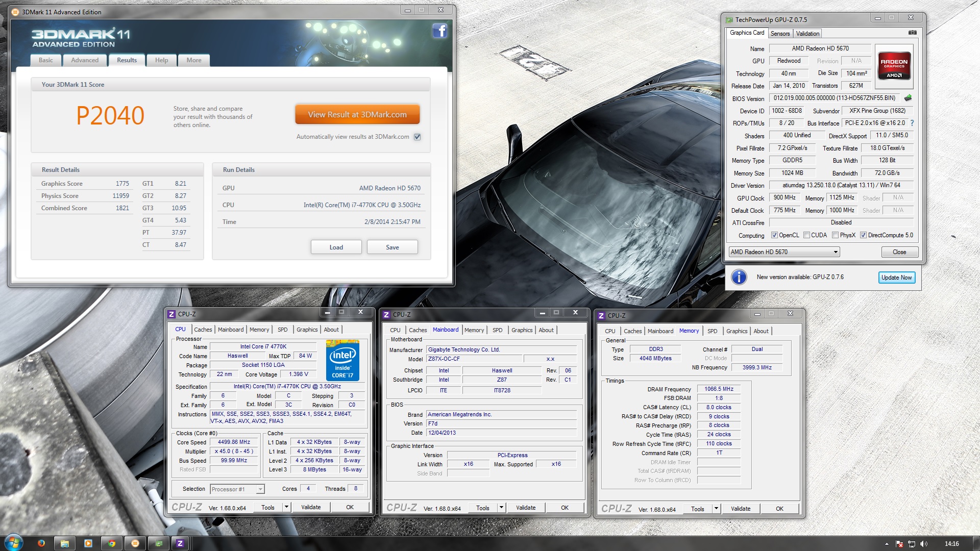Toggle the OpenCL checkbox in GPU-Z

coord(774,235)
